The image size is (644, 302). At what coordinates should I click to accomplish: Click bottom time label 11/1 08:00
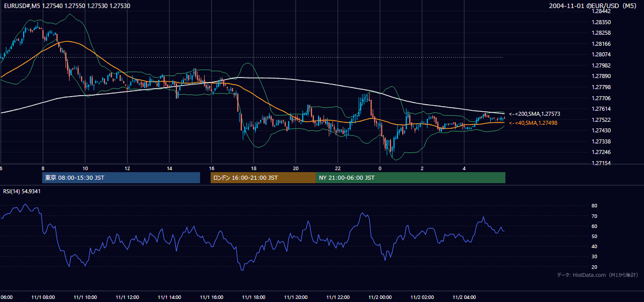pyautogui.click(x=43, y=297)
